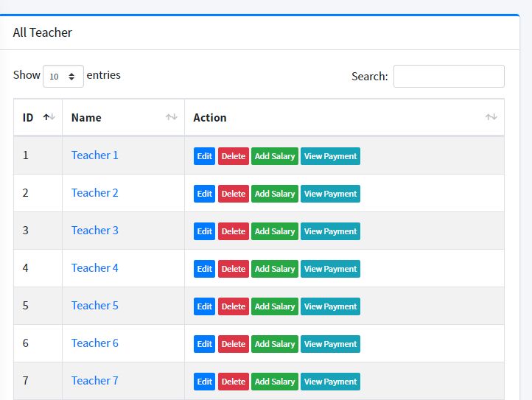
Task: Add Salary for Teacher 1
Action: (x=275, y=156)
